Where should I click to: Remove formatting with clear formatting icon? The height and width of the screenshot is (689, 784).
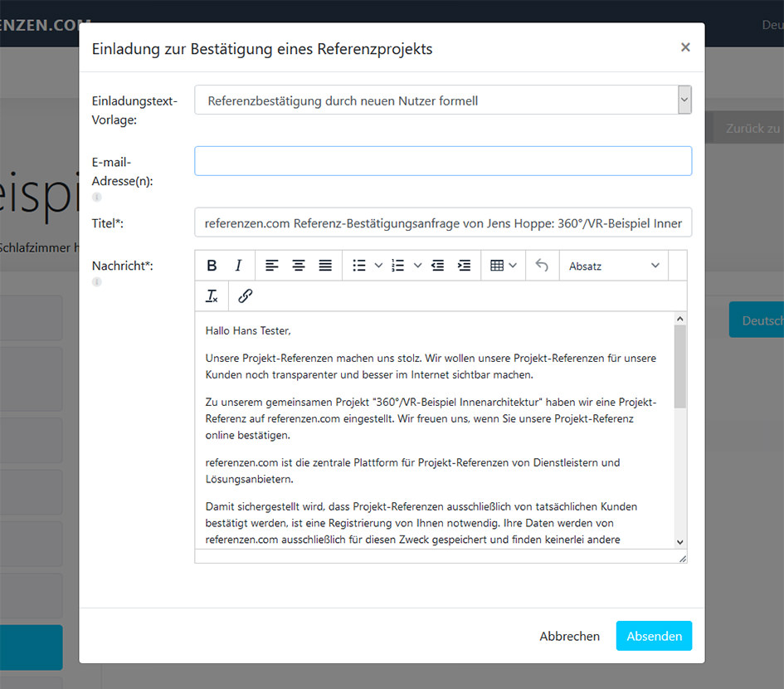[212, 296]
